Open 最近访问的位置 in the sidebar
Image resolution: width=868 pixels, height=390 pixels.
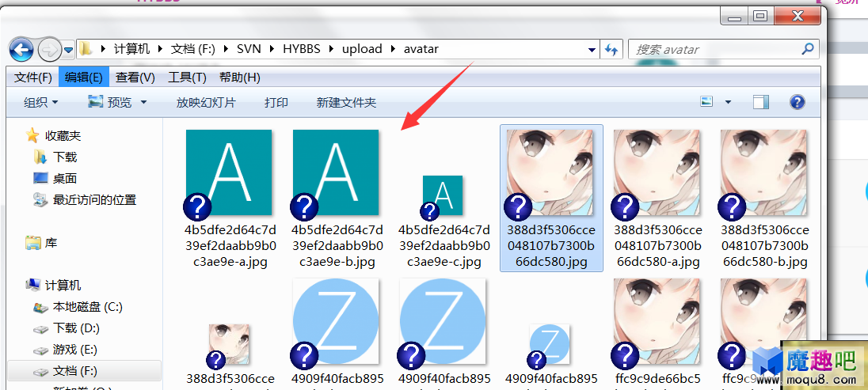tap(94, 199)
